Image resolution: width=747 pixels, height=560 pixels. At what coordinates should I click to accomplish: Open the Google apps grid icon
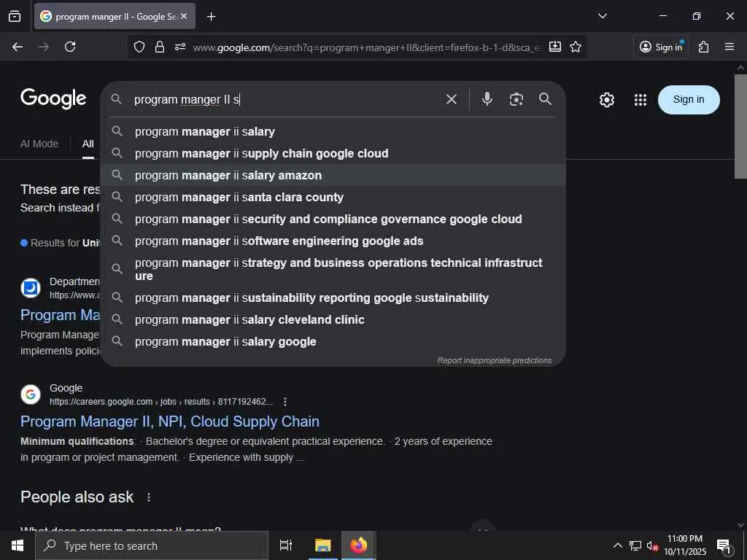coord(640,100)
